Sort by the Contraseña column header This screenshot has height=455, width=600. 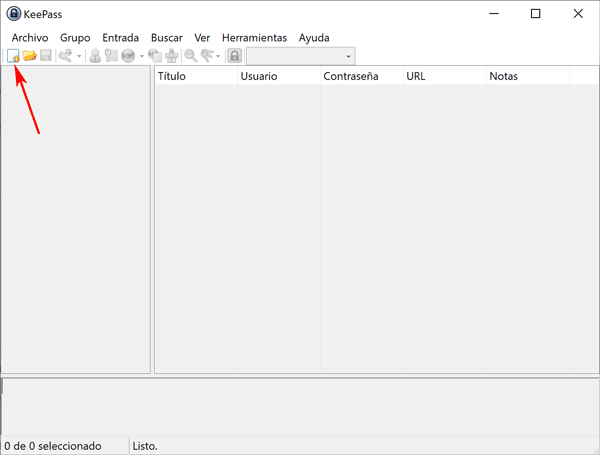coord(362,76)
